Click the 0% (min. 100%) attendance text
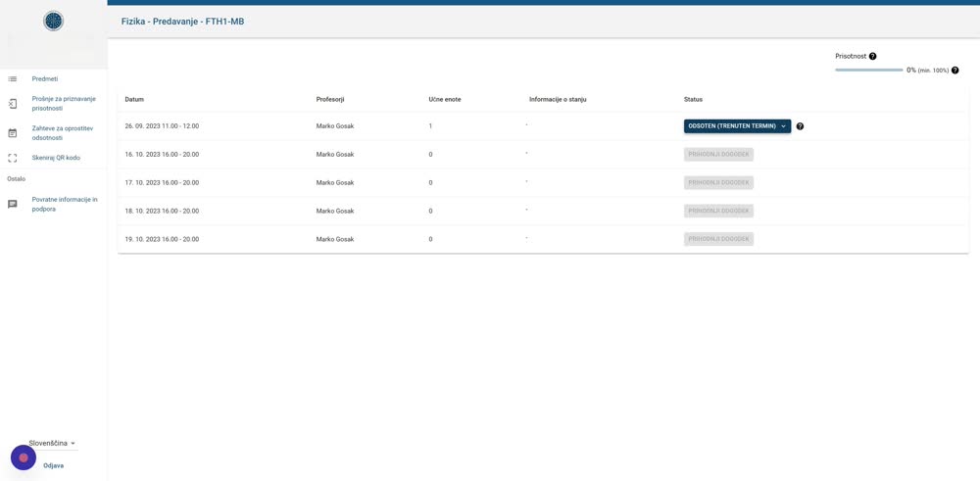Viewport: 980px width, 481px height. (x=927, y=71)
